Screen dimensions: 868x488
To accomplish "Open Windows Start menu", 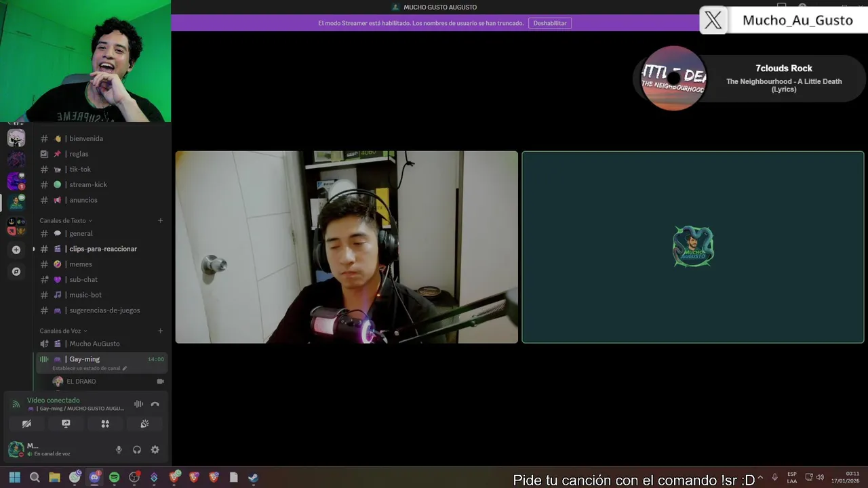I will click(15, 477).
